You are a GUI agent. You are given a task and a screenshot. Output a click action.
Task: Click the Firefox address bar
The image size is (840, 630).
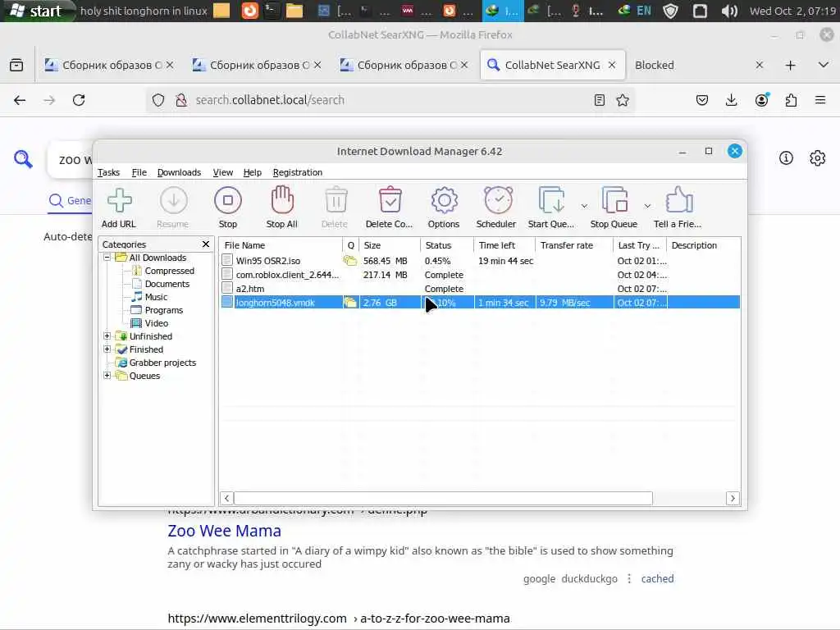click(x=390, y=100)
